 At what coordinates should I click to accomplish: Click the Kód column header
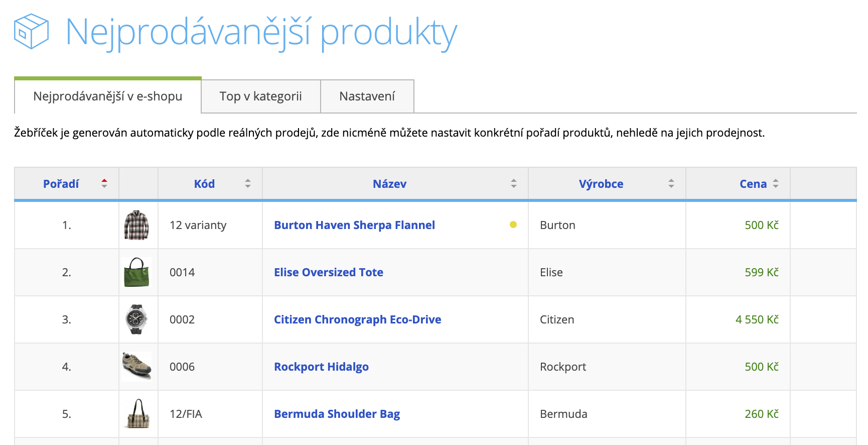204,184
